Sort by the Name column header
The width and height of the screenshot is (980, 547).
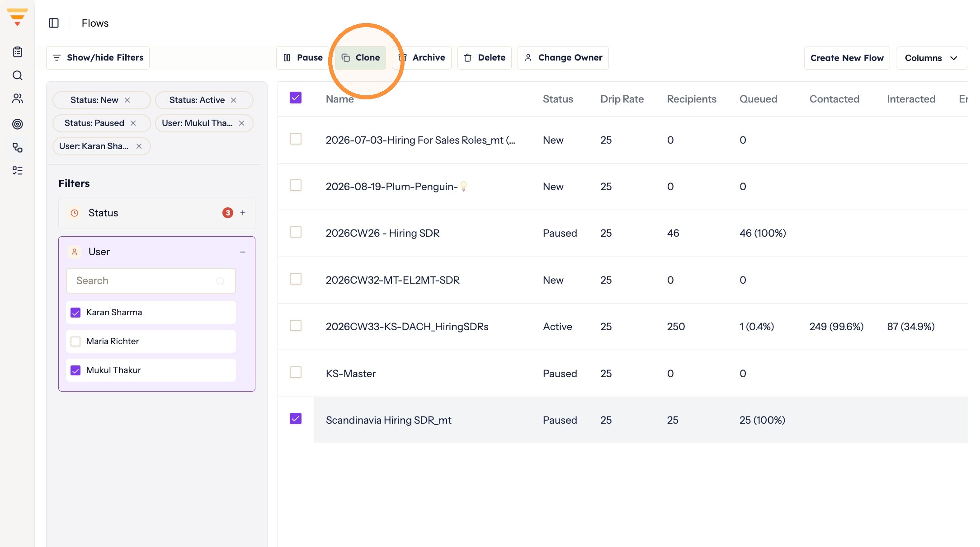click(340, 99)
